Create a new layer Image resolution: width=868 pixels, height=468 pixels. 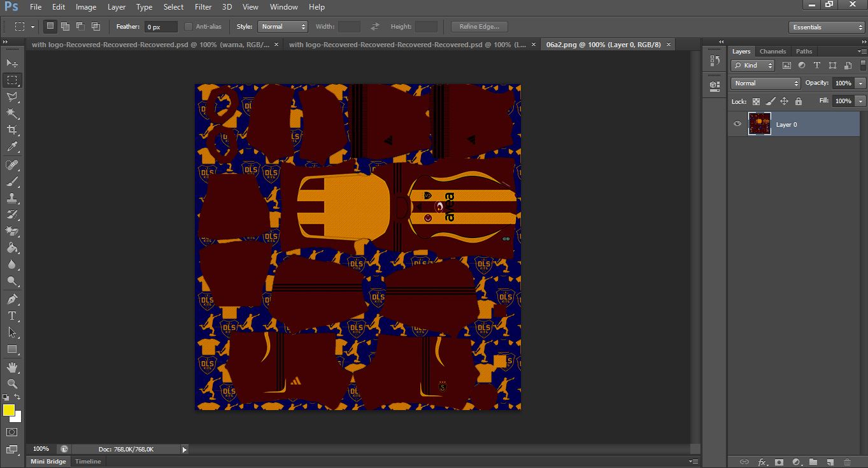pos(830,462)
